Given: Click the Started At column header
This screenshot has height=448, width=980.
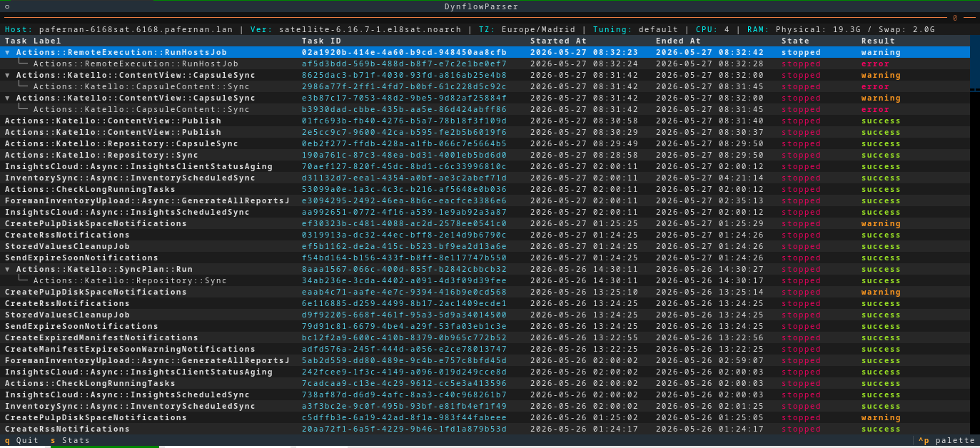Looking at the screenshot, I should click(558, 41).
